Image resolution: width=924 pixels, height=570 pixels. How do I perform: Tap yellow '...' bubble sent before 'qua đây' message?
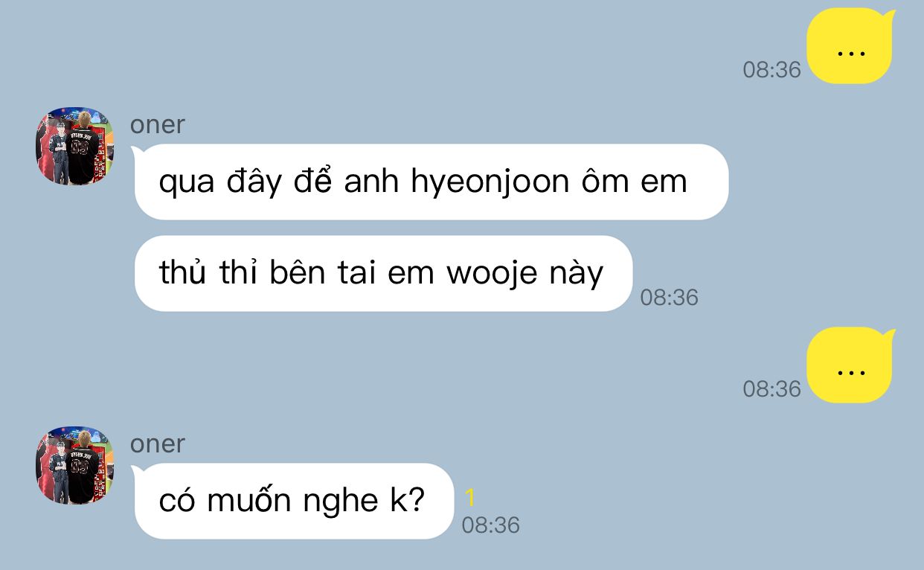(x=850, y=46)
